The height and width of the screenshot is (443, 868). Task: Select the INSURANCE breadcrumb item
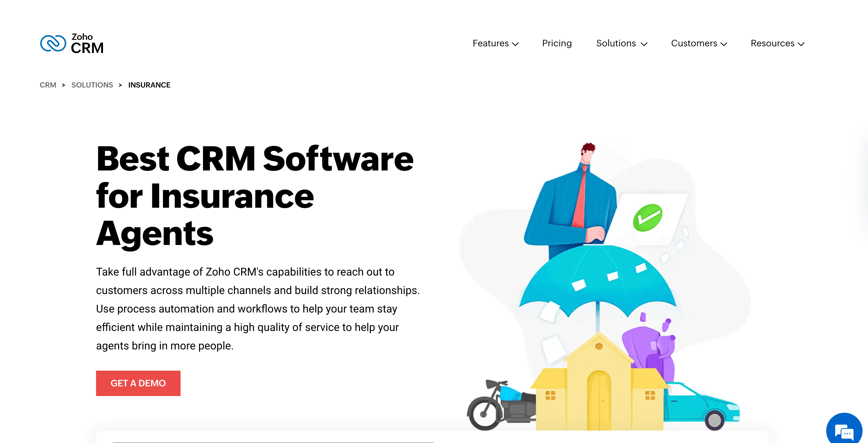(149, 85)
